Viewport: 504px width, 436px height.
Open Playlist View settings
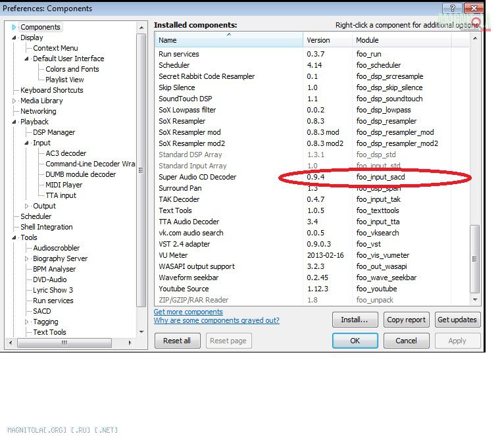coord(64,80)
